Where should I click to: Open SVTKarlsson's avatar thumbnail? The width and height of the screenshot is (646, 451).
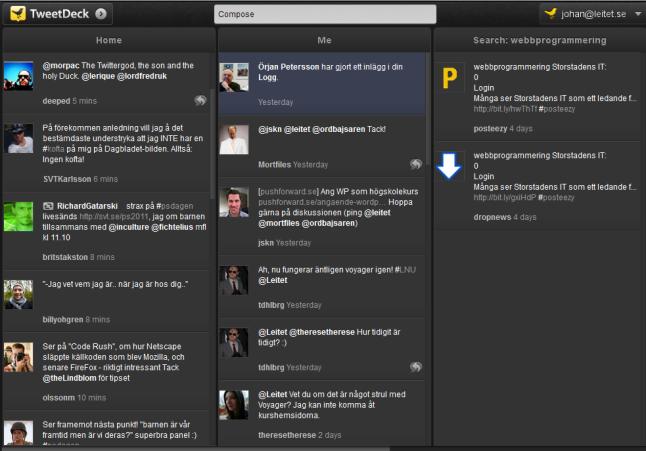coord(19,139)
